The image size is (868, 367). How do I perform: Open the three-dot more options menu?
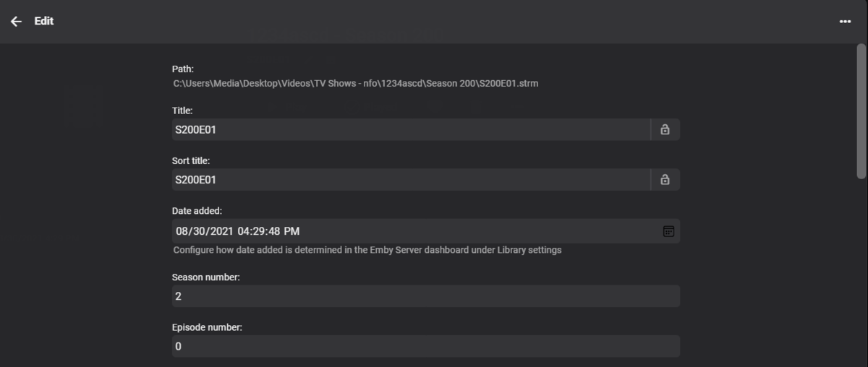point(845,22)
